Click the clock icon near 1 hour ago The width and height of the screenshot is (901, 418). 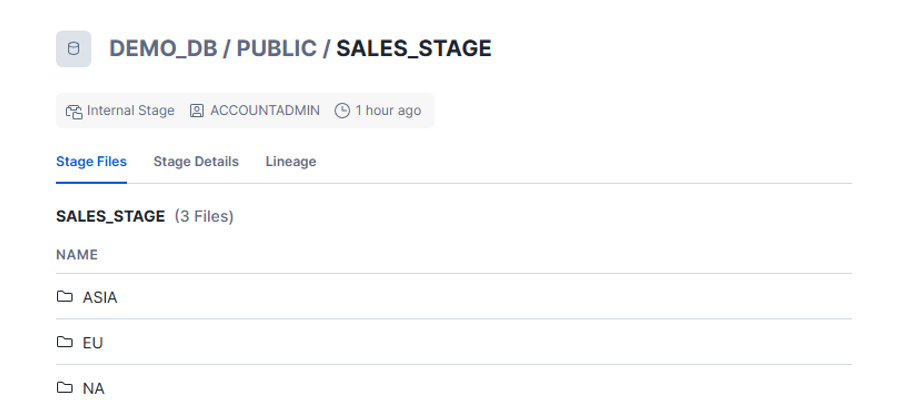coord(342,111)
